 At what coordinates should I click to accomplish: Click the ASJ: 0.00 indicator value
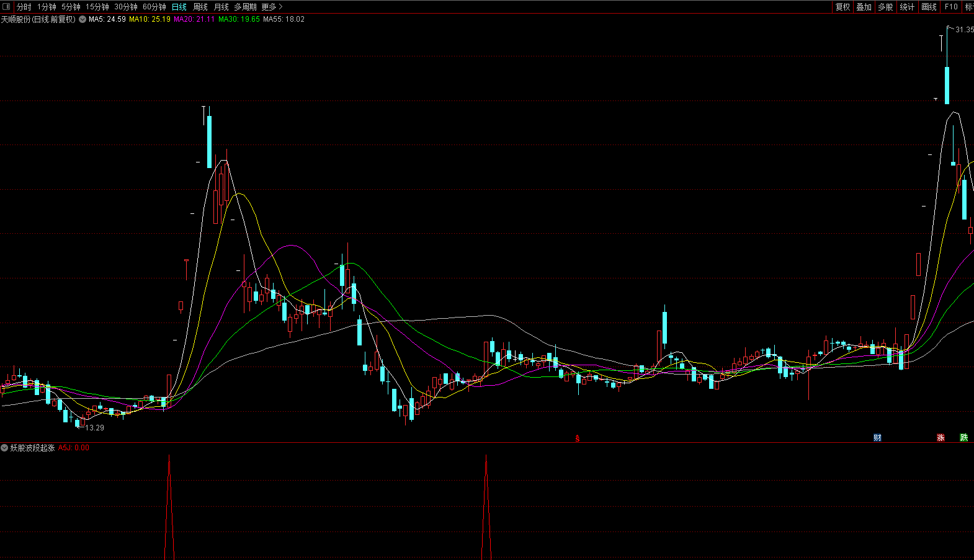tap(74, 448)
